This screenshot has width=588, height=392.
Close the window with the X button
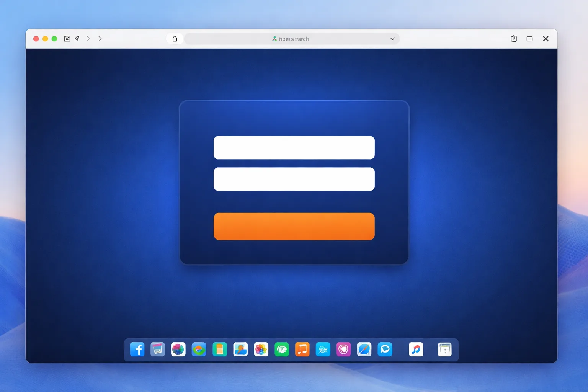tap(546, 39)
